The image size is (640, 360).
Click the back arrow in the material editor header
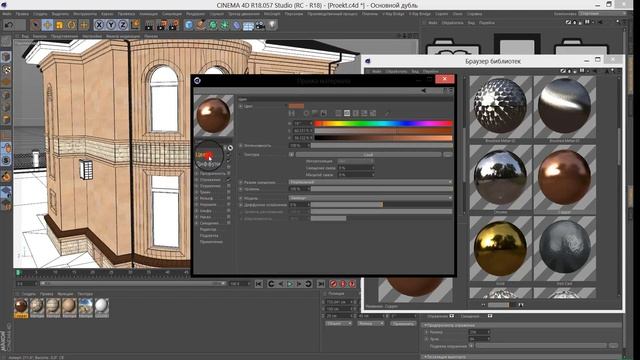coord(423,91)
